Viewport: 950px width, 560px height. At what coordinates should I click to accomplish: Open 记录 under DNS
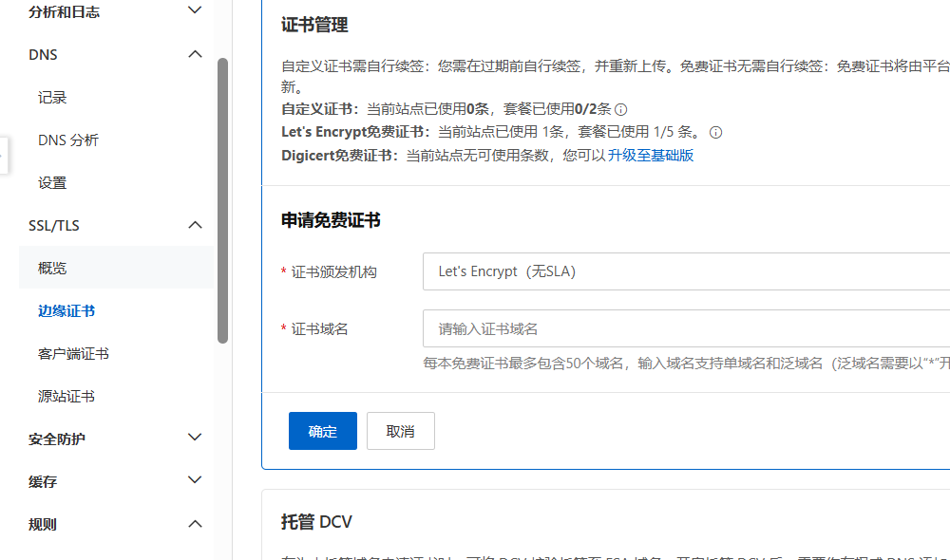coord(52,98)
